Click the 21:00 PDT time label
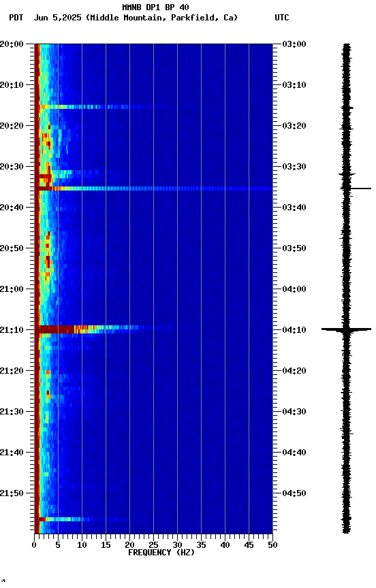Screen dimensions: 376x588 (x=12, y=289)
